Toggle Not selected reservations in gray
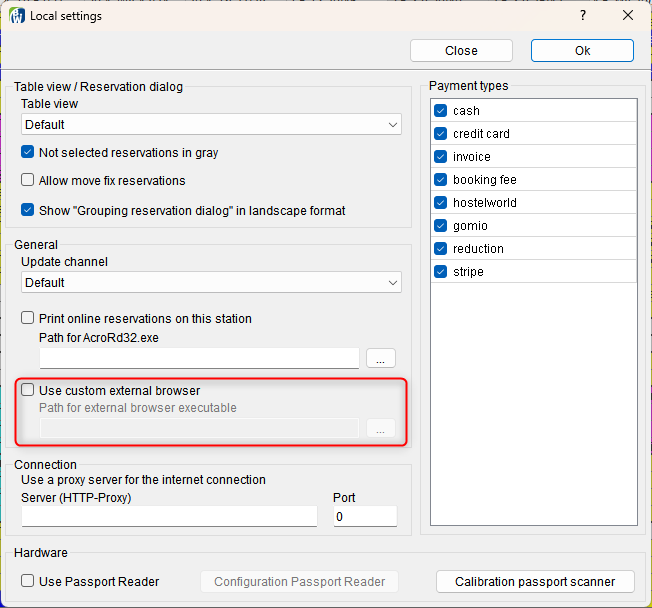Image resolution: width=652 pixels, height=608 pixels. click(29, 153)
